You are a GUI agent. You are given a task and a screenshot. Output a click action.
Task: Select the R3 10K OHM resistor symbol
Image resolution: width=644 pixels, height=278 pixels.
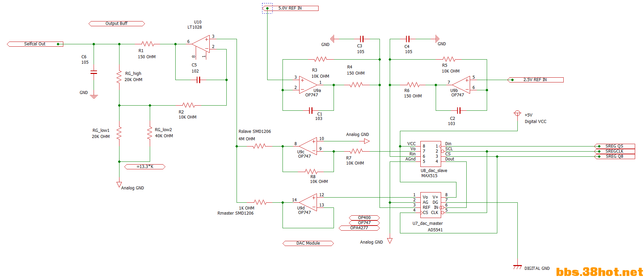(321, 59)
